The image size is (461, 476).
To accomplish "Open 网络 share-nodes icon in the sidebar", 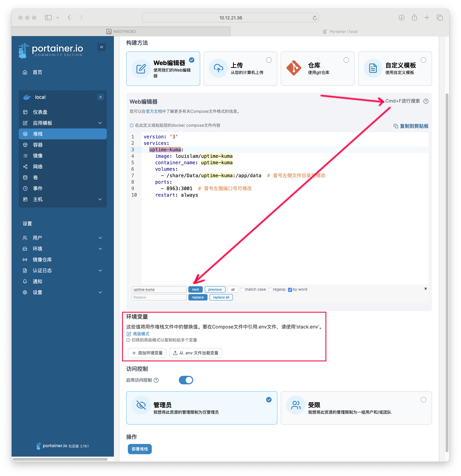I will [25, 167].
